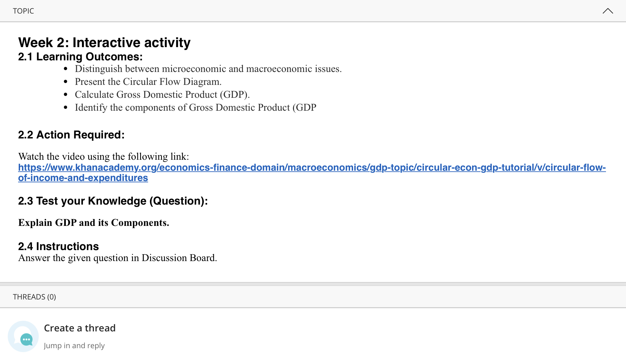Click the THREADS (0) header
The height and width of the screenshot is (364, 626).
pyautogui.click(x=34, y=297)
